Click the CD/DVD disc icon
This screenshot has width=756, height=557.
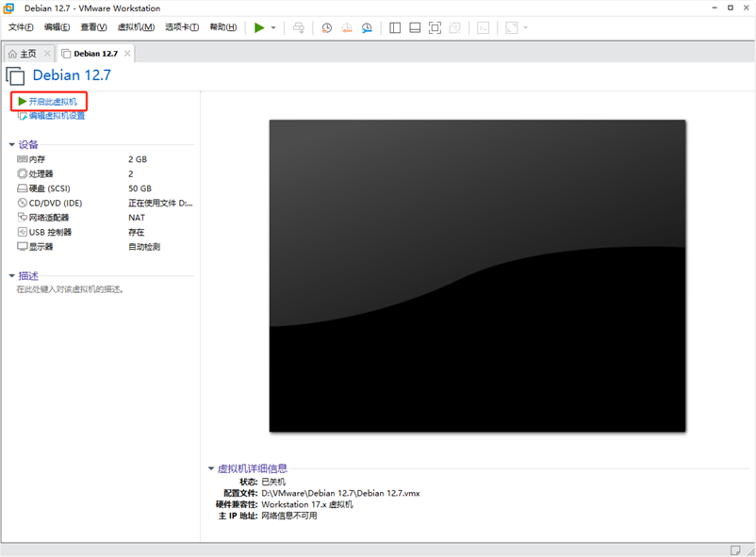[23, 203]
